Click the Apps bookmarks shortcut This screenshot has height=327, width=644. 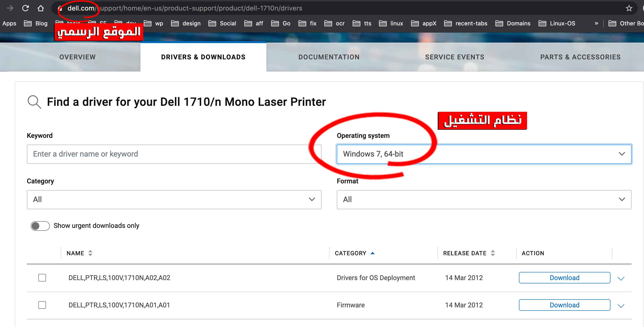tap(9, 23)
